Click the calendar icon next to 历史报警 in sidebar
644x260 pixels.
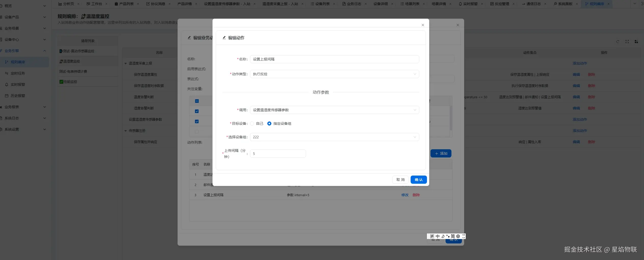7,96
